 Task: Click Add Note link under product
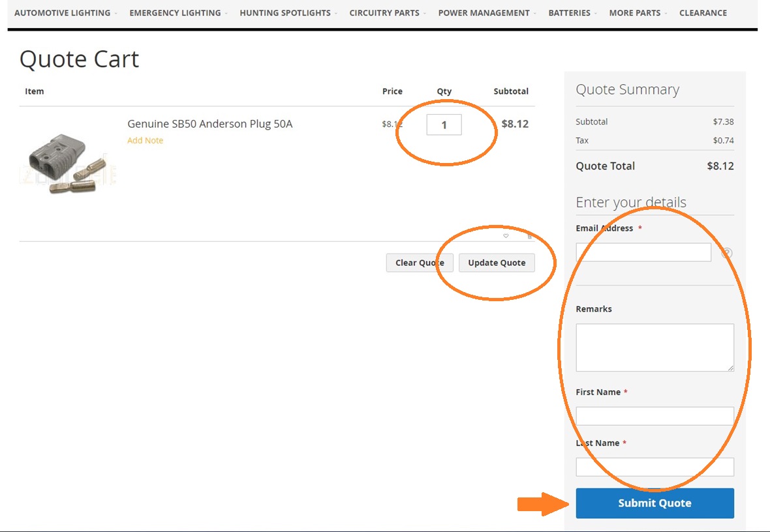point(145,140)
